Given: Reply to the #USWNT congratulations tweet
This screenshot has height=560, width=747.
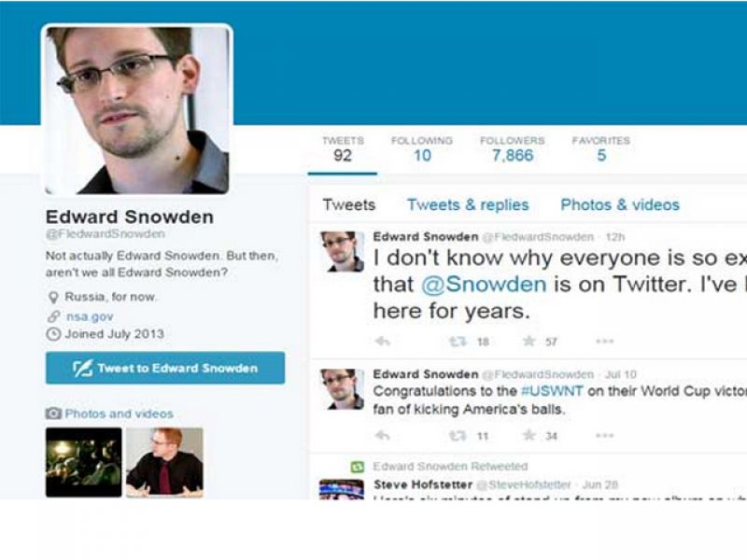Looking at the screenshot, I should [x=383, y=435].
